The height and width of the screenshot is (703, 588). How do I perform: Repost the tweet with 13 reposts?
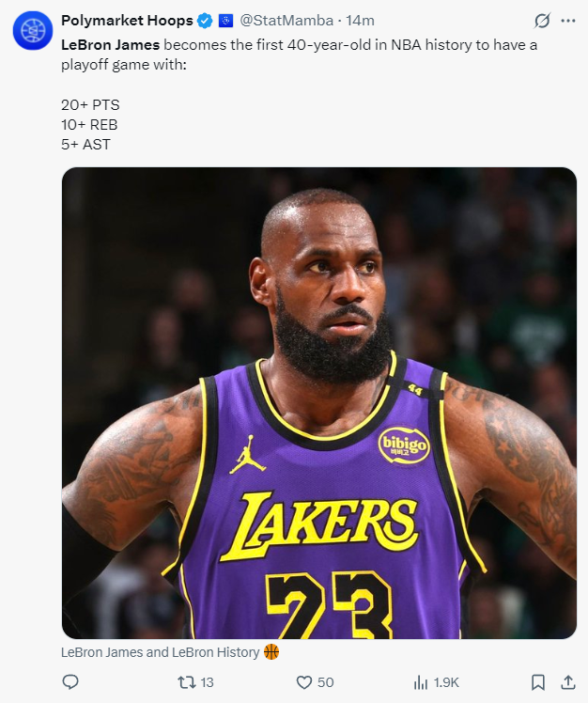(x=186, y=682)
